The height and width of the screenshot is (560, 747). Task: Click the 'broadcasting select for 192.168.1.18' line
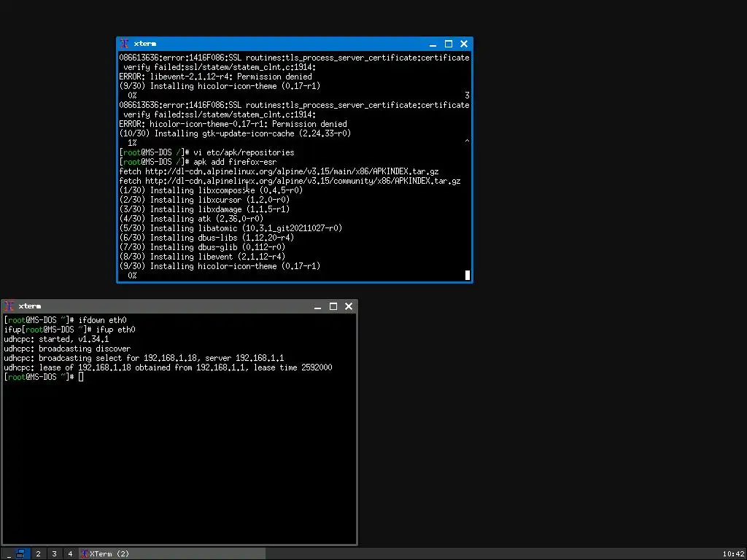tap(144, 358)
